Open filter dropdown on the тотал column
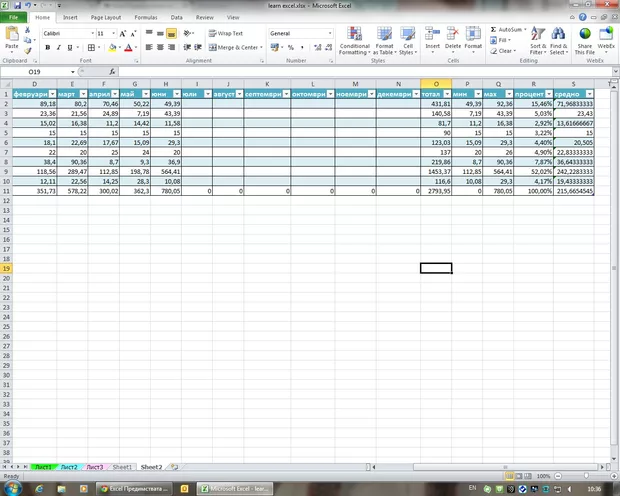Screen dimensions: 620x496 click(447, 94)
